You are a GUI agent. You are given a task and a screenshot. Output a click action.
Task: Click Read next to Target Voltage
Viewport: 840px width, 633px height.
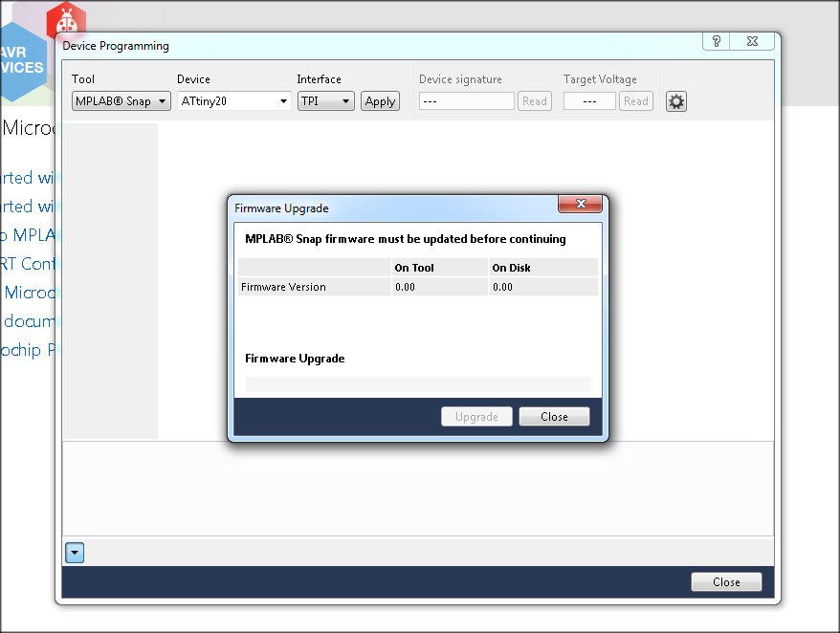636,101
